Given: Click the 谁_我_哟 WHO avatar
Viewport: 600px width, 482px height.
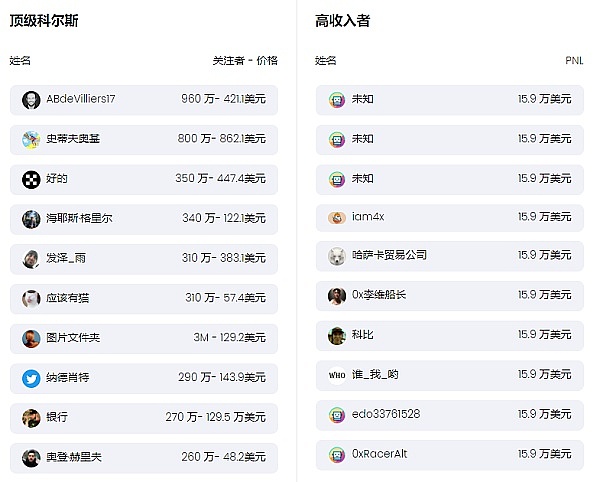Looking at the screenshot, I should 337,376.
